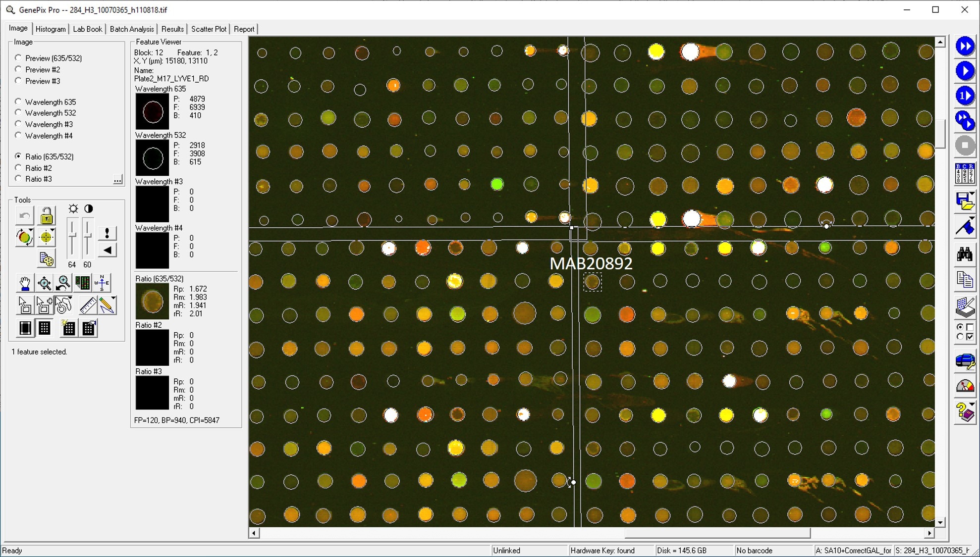Choose the Preview #2 image option
This screenshot has width=980, height=557.
point(18,70)
